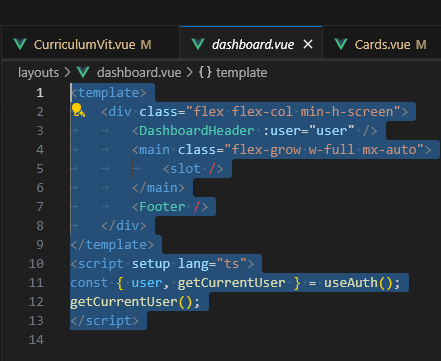Open the Cards.vue tab
The width and height of the screenshot is (441, 361).
[x=382, y=44]
